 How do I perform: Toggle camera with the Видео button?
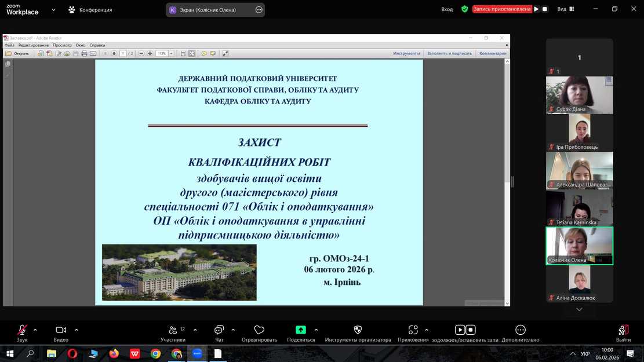point(61,331)
